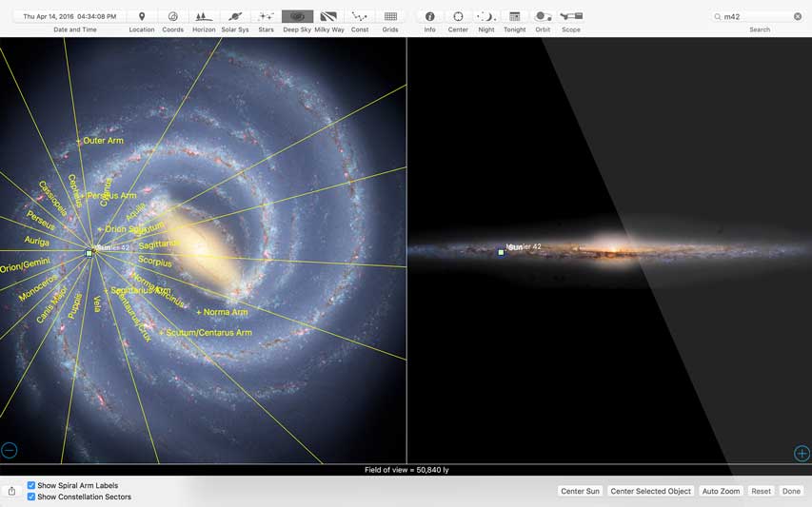Click the Cassiopeia sector label
812x507 pixels.
coord(52,198)
